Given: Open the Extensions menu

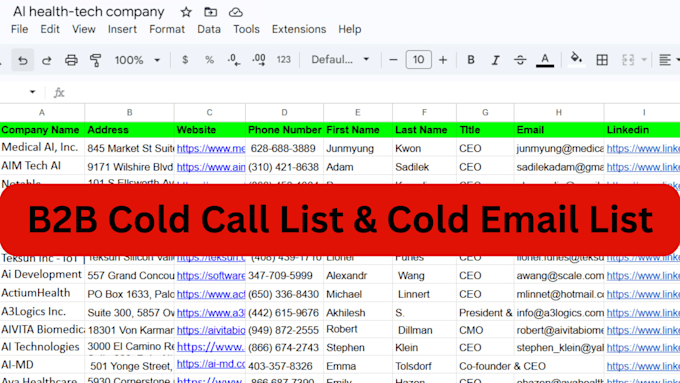Looking at the screenshot, I should point(299,29).
